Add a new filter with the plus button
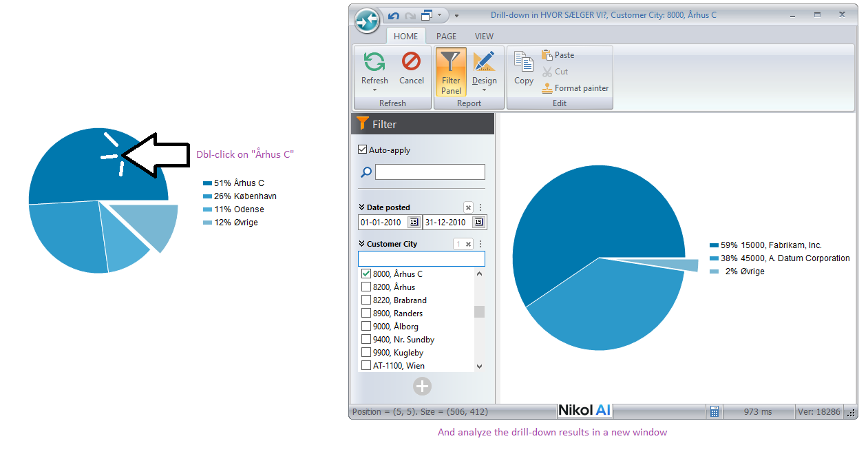The image size is (868, 452). [422, 387]
